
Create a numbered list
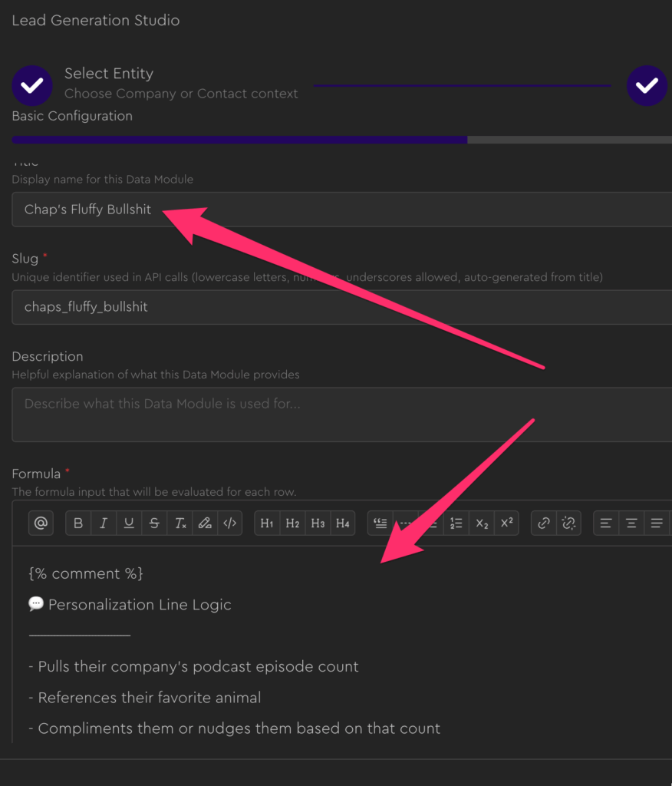tap(456, 523)
